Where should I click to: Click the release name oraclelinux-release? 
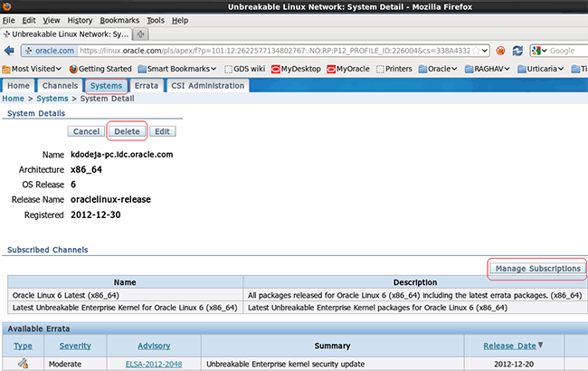tap(110, 200)
